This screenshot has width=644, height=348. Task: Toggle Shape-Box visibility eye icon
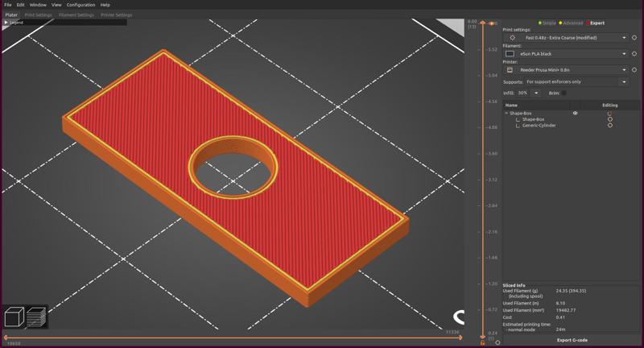pyautogui.click(x=575, y=113)
